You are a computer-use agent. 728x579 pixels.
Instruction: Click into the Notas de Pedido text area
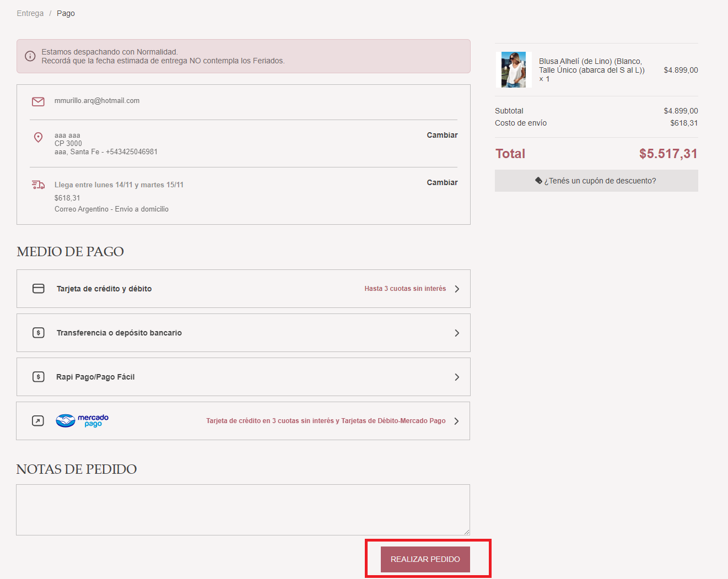(242, 510)
